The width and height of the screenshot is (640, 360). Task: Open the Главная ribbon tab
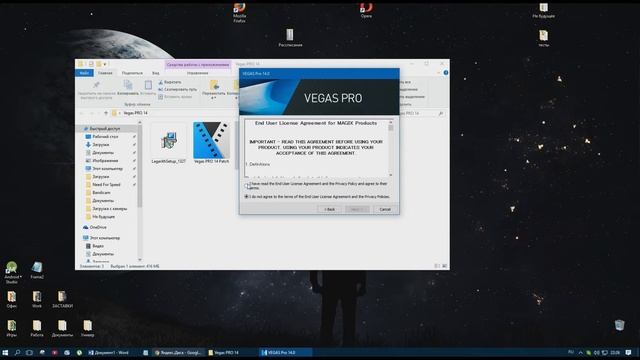pos(105,73)
